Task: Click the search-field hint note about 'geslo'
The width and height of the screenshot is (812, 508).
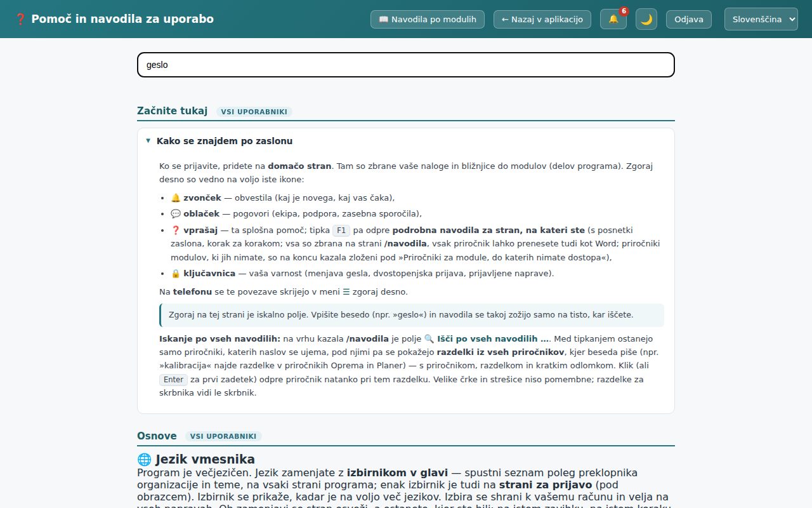Action: 412,315
